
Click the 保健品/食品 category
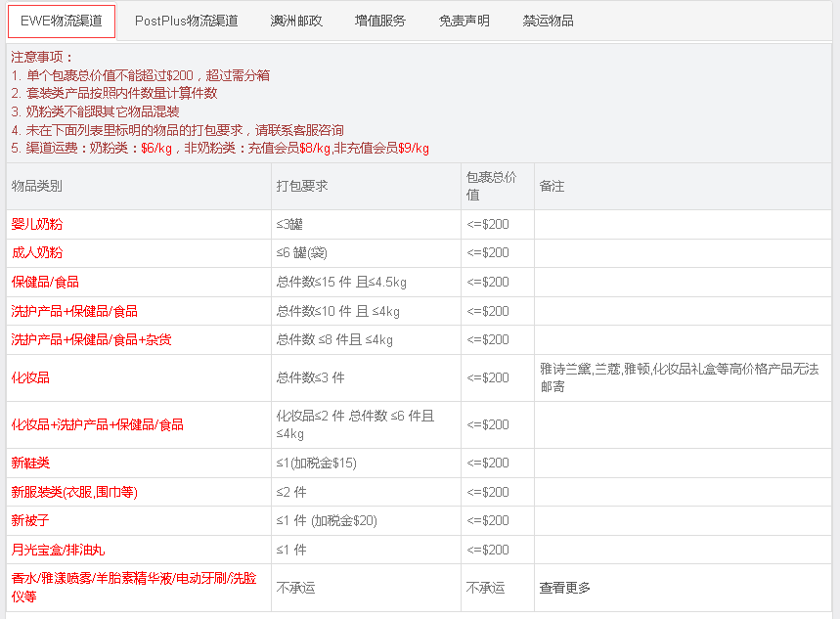click(x=45, y=282)
